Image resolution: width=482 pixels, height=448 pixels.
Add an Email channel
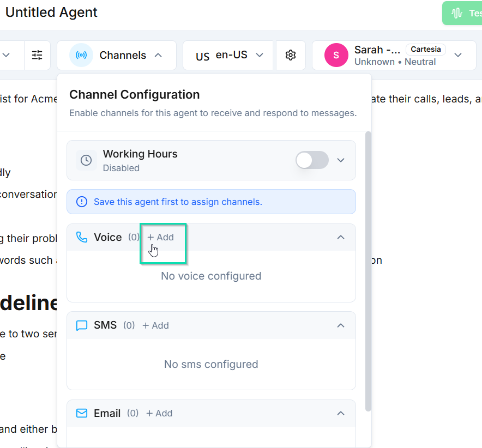pyautogui.click(x=159, y=413)
